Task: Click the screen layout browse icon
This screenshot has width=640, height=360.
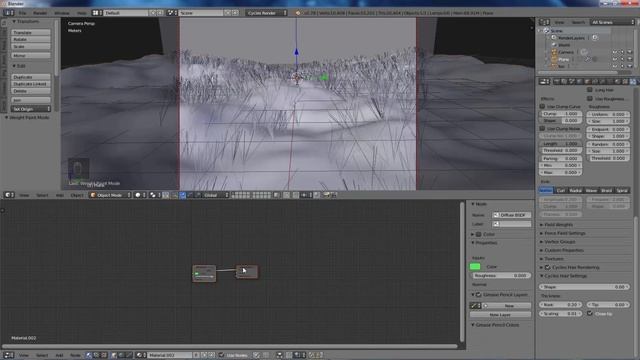Action: pyautogui.click(x=97, y=13)
